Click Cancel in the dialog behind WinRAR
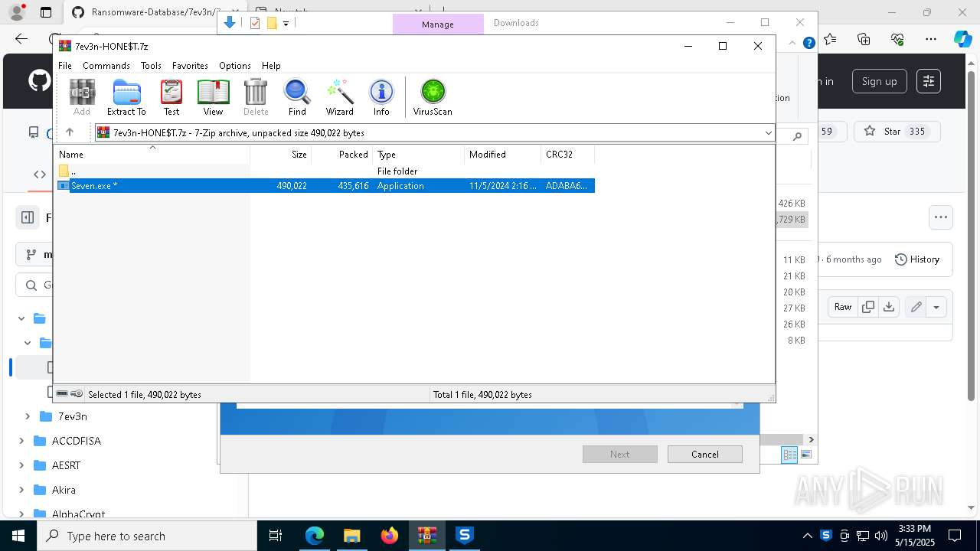This screenshot has height=551, width=980. 704,455
